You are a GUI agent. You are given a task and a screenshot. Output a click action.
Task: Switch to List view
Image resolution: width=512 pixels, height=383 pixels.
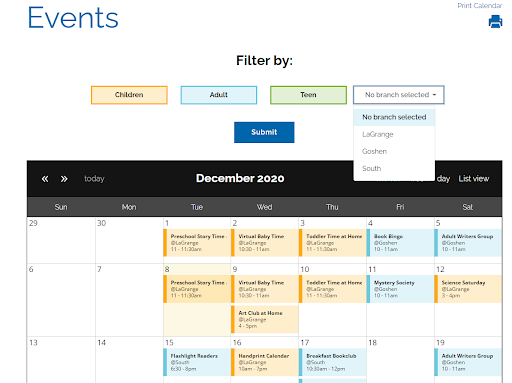474,179
